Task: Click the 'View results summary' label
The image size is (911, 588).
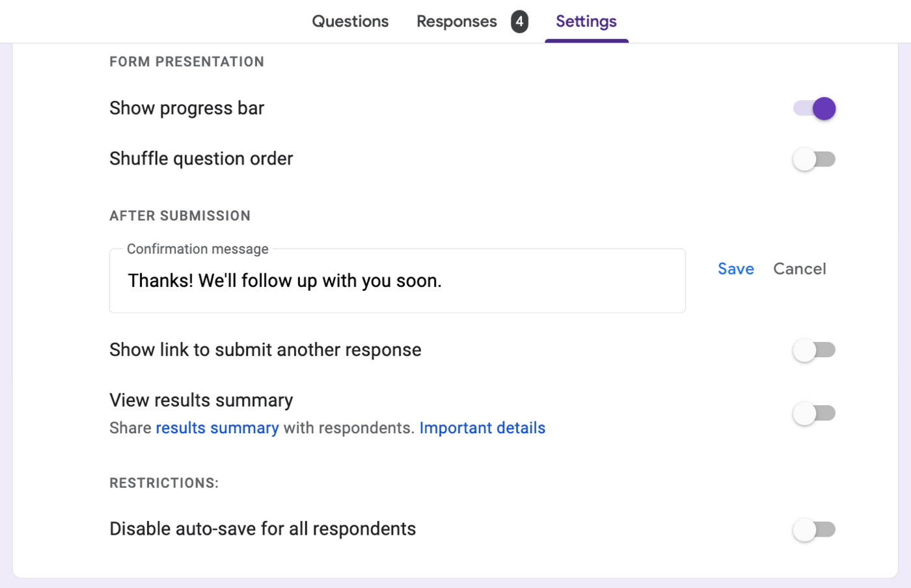Action: pyautogui.click(x=201, y=400)
